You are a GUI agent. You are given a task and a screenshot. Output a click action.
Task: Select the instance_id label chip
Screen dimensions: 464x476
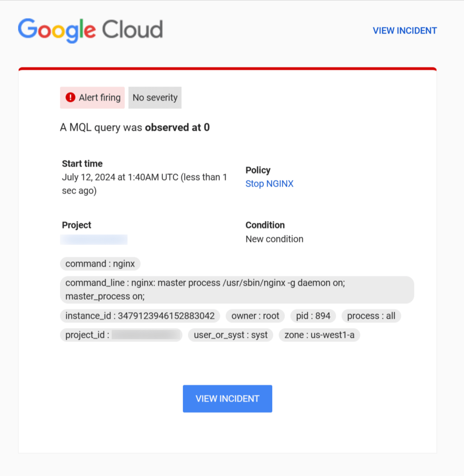140,316
